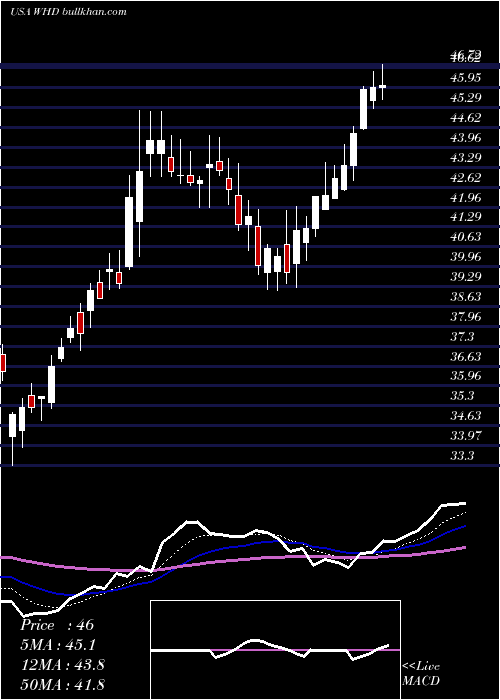Image resolution: width=500 pixels, height=700 pixels.
Task: Click the tall white candle near 45.29
Action: [x=363, y=108]
